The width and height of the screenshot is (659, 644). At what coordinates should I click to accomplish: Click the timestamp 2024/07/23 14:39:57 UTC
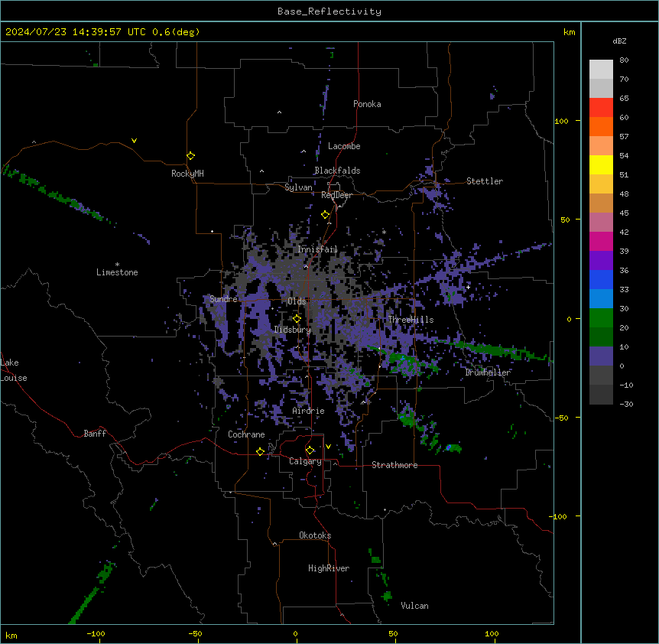76,32
